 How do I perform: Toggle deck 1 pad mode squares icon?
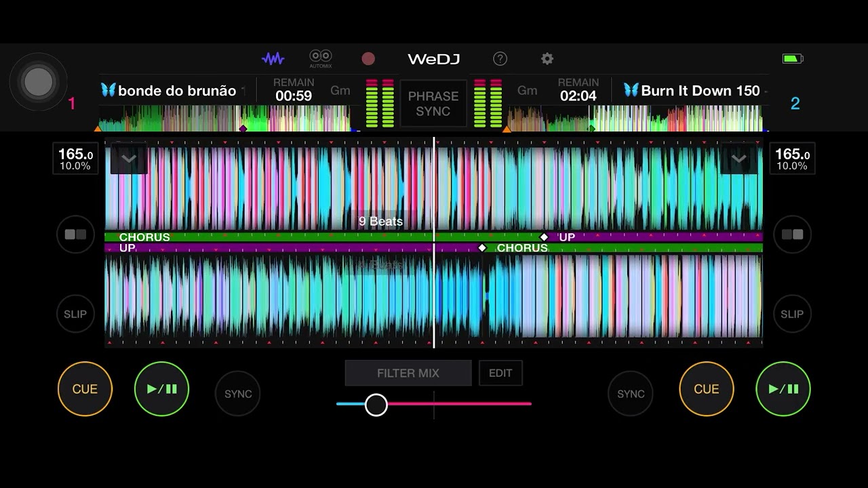[75, 235]
